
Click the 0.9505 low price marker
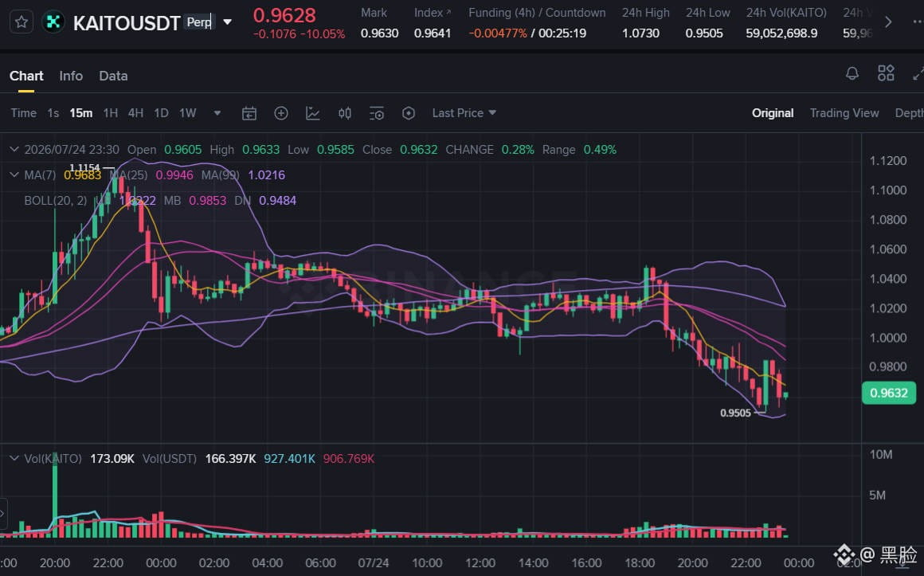pos(735,413)
